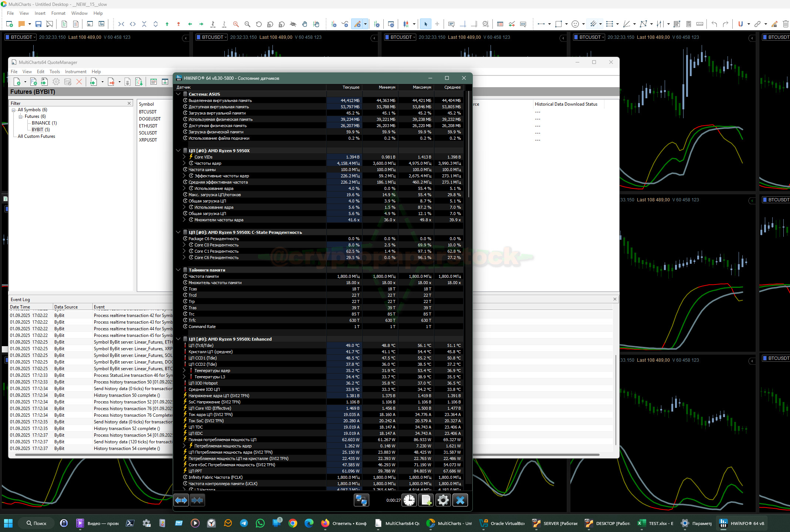
Task: Select BINANCE (1) in the filter tree
Action: point(44,123)
